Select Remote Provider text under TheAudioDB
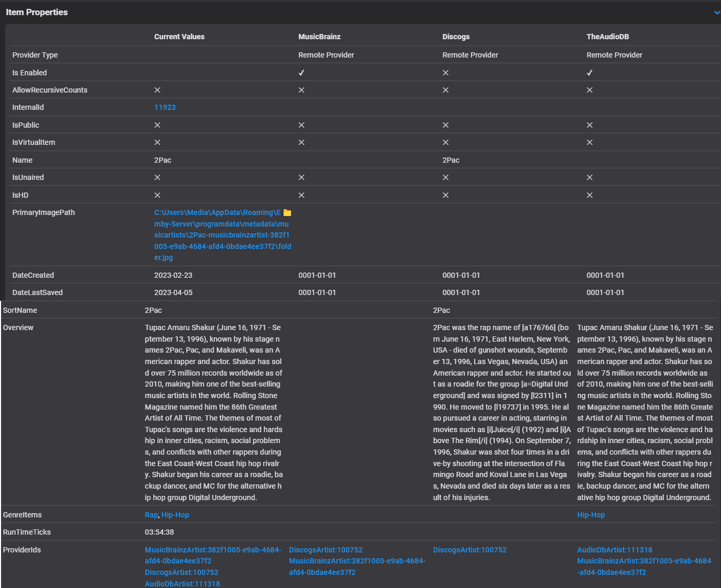 coord(614,55)
